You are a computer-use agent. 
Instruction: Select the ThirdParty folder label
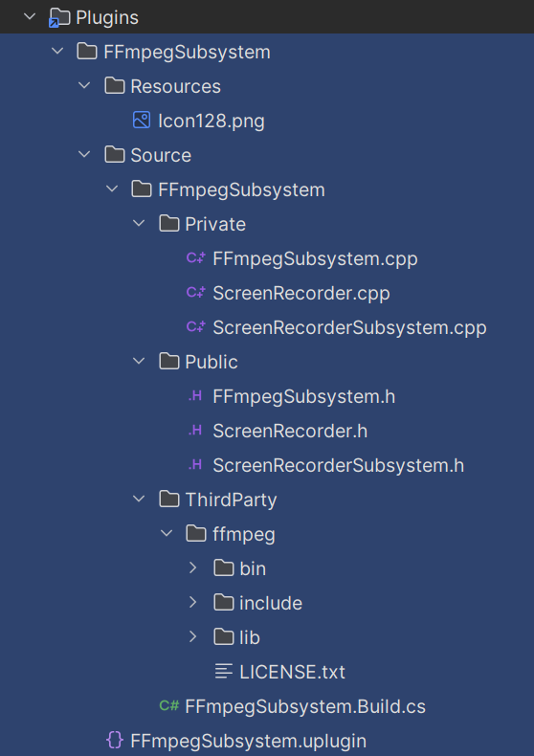pyautogui.click(x=231, y=500)
